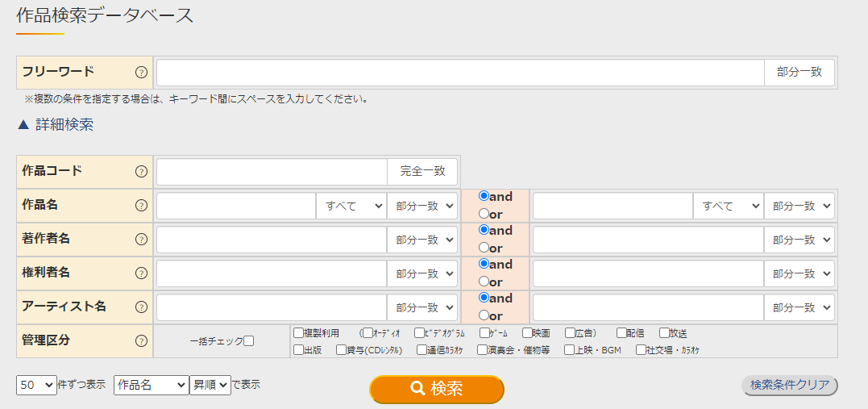The width and height of the screenshot is (868, 409).
Task: Open first すべて dropdown in 作品名 row
Action: coord(351,206)
